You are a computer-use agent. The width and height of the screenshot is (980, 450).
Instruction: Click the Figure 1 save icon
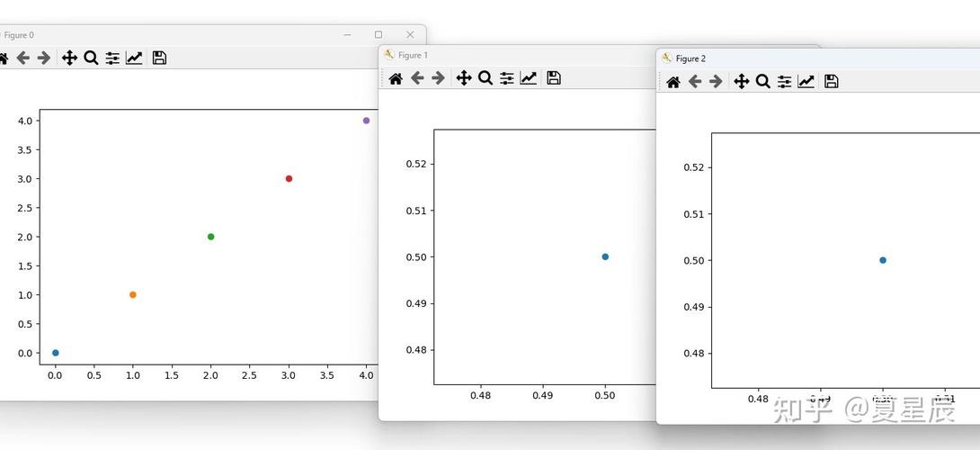pyautogui.click(x=554, y=78)
